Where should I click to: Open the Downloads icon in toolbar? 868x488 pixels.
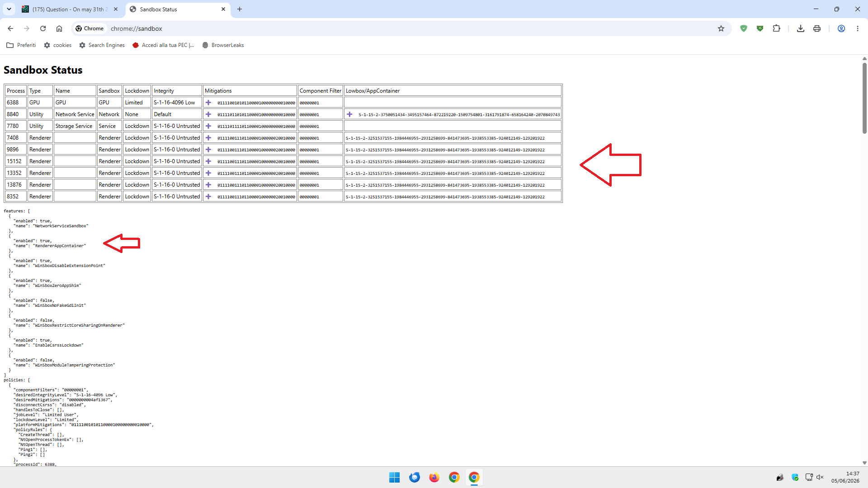[x=801, y=28]
